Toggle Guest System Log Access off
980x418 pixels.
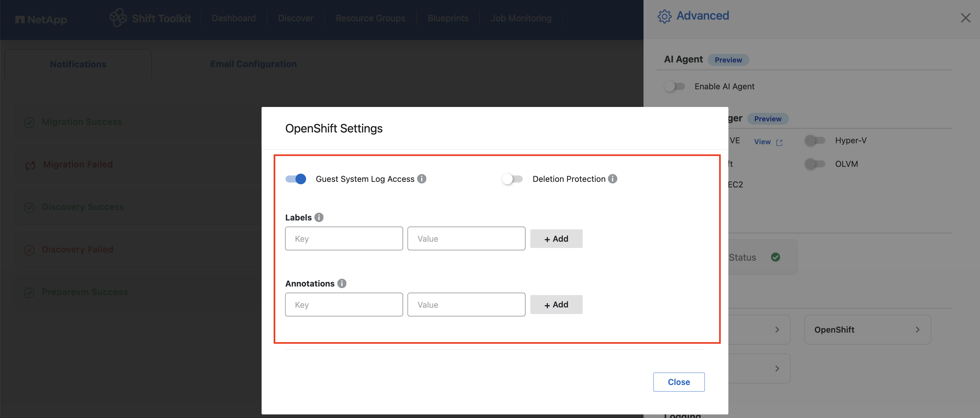click(296, 179)
